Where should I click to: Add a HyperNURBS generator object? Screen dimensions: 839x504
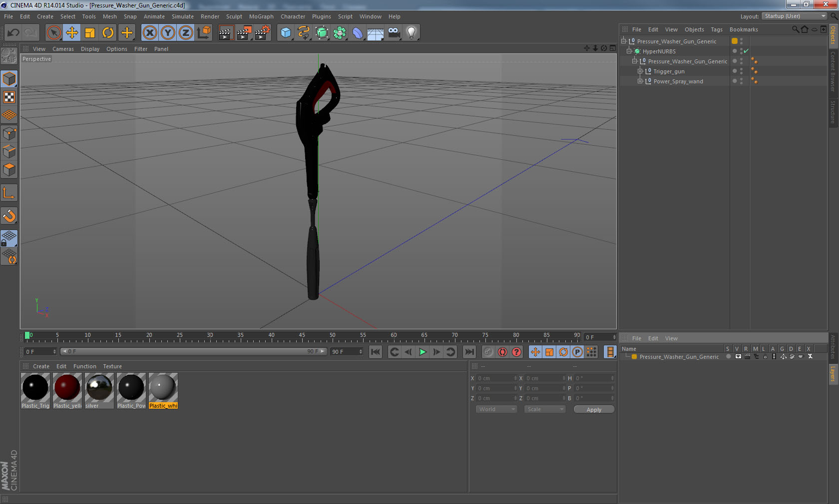point(322,33)
